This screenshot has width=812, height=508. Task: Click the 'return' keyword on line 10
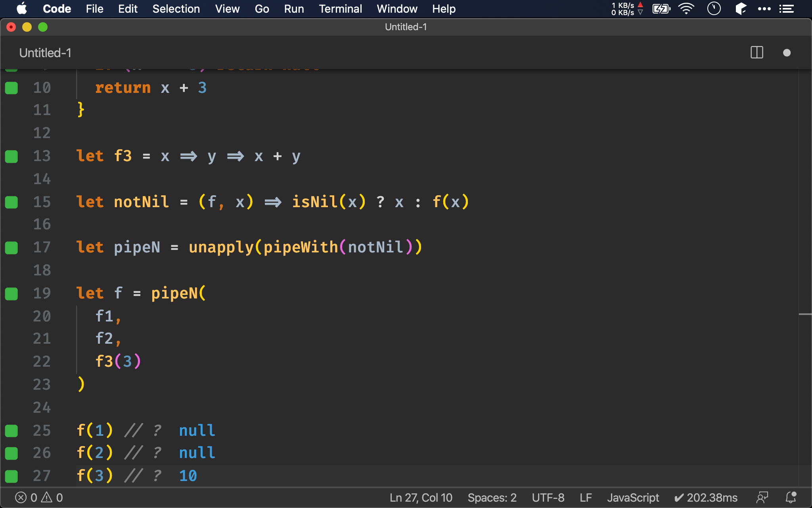[123, 88]
